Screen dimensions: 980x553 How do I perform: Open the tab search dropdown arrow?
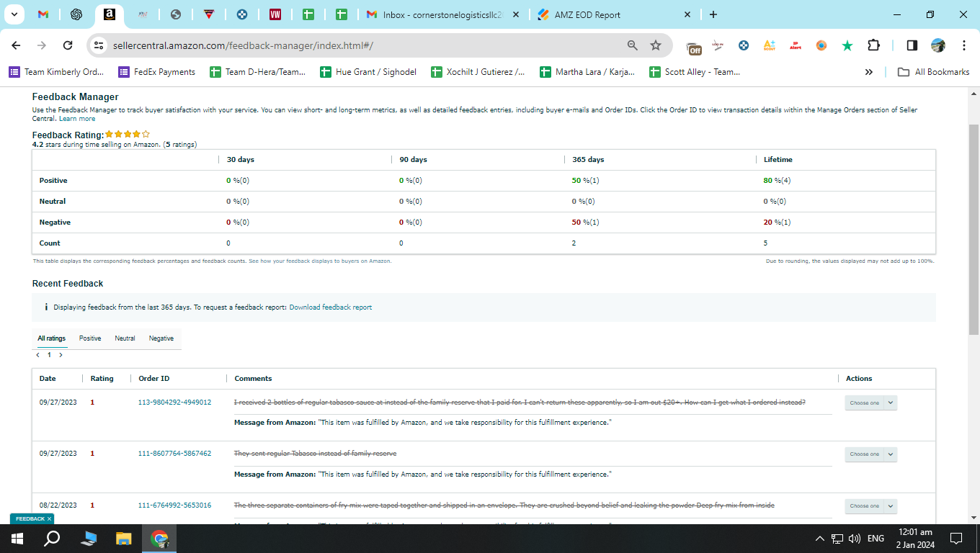point(14,14)
